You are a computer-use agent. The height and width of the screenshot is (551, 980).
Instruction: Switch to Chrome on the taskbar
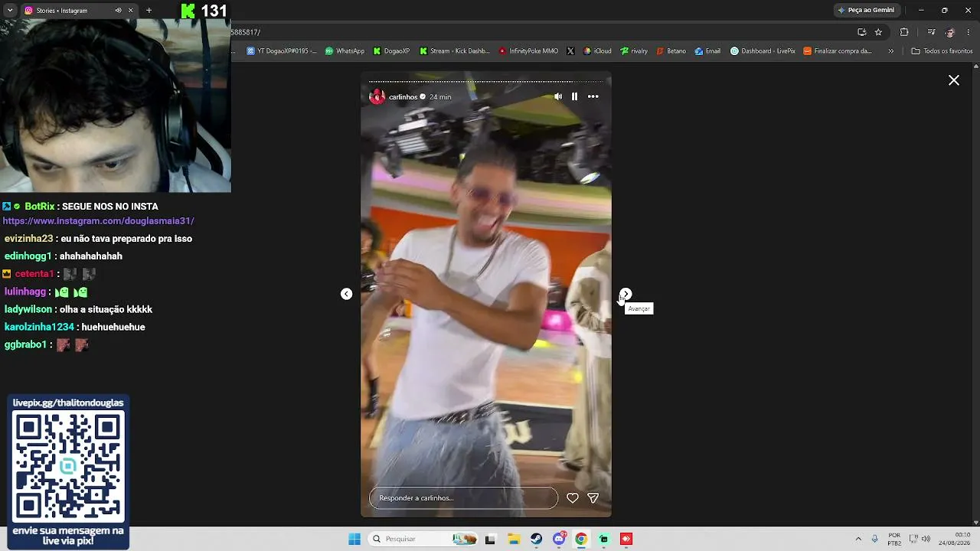tap(581, 539)
